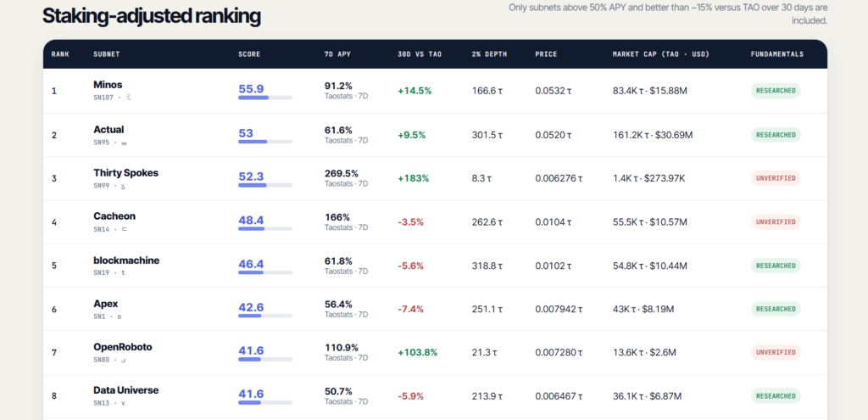The width and height of the screenshot is (868, 420).
Task: Sort by the 2% Depth column header
Action: point(489,54)
